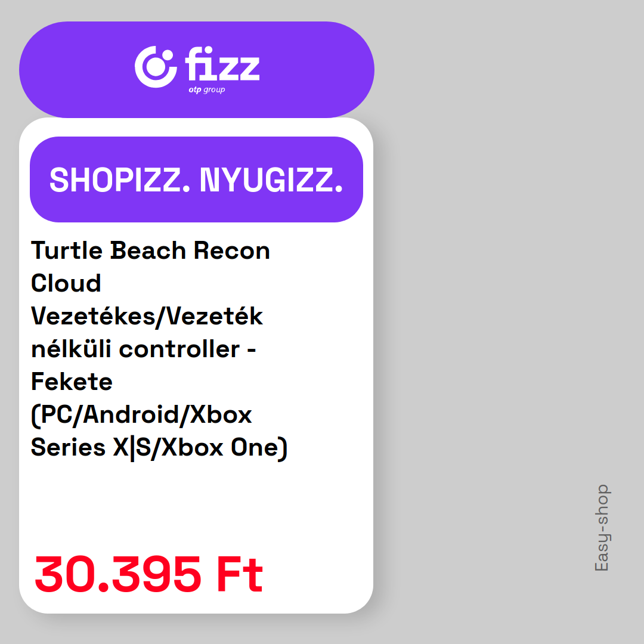644x644 pixels.
Task: Click the word NYUGIZZ in the banner
Action: pyautogui.click(x=271, y=180)
